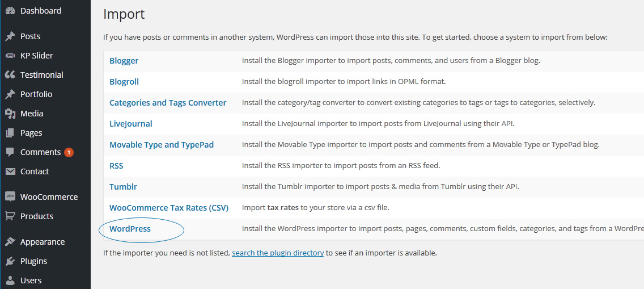Click the KP Slider sidebar icon
The width and height of the screenshot is (644, 289).
click(10, 56)
